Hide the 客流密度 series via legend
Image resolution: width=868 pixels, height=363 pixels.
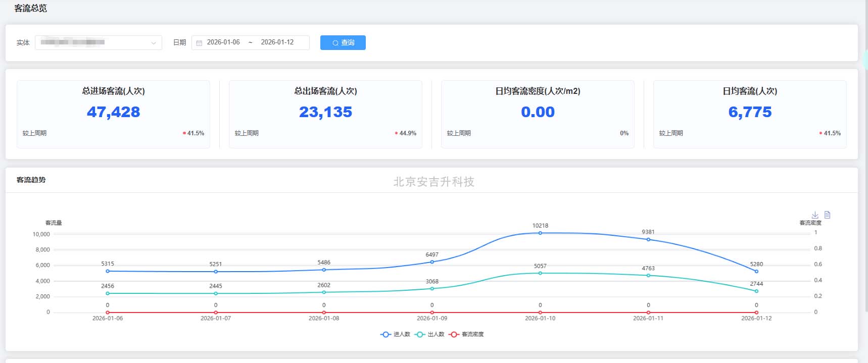pos(467,334)
